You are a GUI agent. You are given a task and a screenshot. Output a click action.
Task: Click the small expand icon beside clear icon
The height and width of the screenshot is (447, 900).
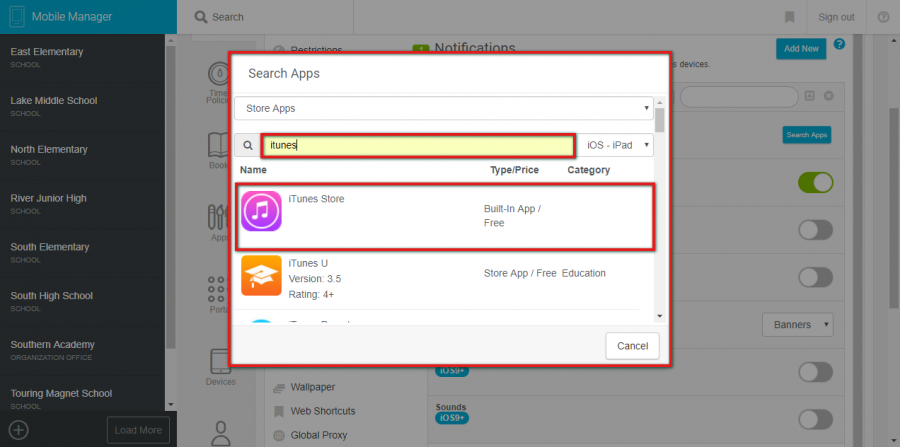click(x=809, y=96)
